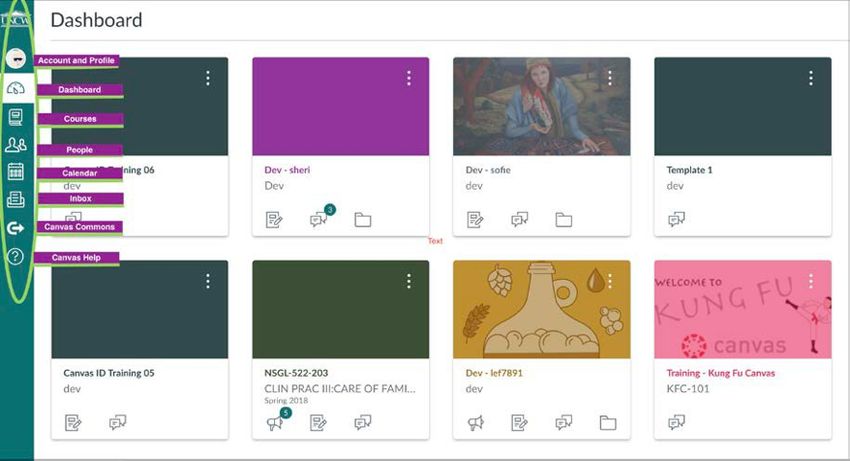Viewport: 850px width, 461px height.
Task: Open the Account and Profile avatar icon
Action: (x=16, y=59)
